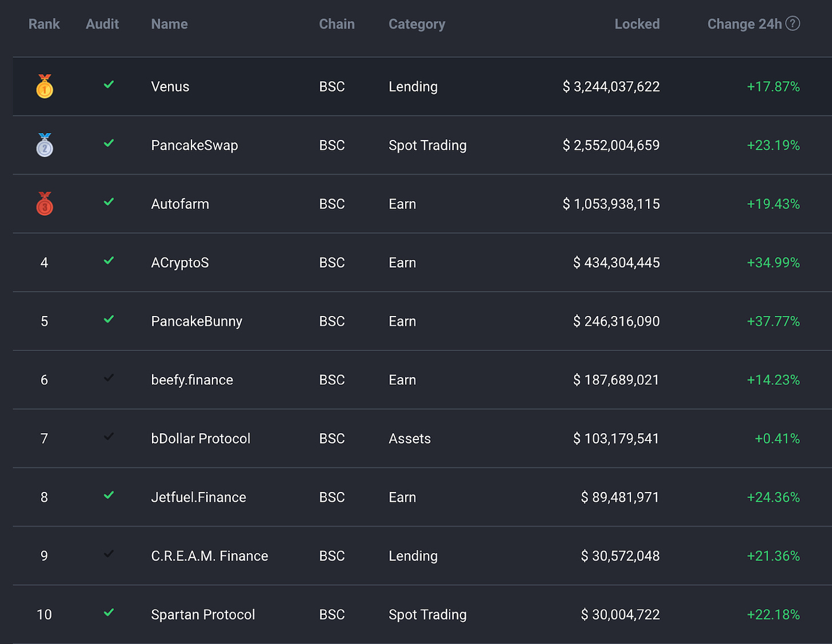Click the +0.41% change for bDollar Protocol

[x=777, y=438]
